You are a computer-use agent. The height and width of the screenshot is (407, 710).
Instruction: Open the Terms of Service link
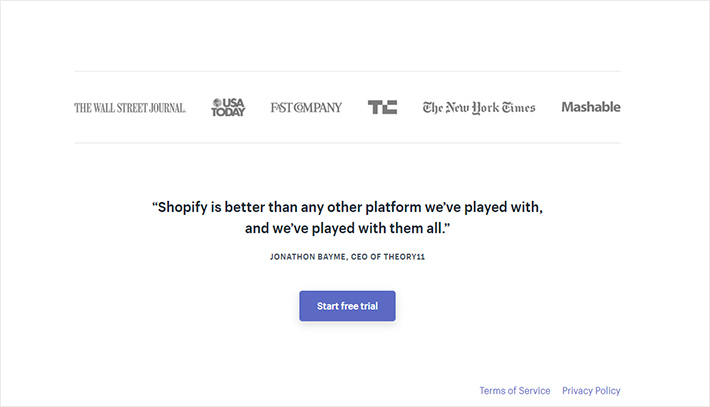point(515,391)
